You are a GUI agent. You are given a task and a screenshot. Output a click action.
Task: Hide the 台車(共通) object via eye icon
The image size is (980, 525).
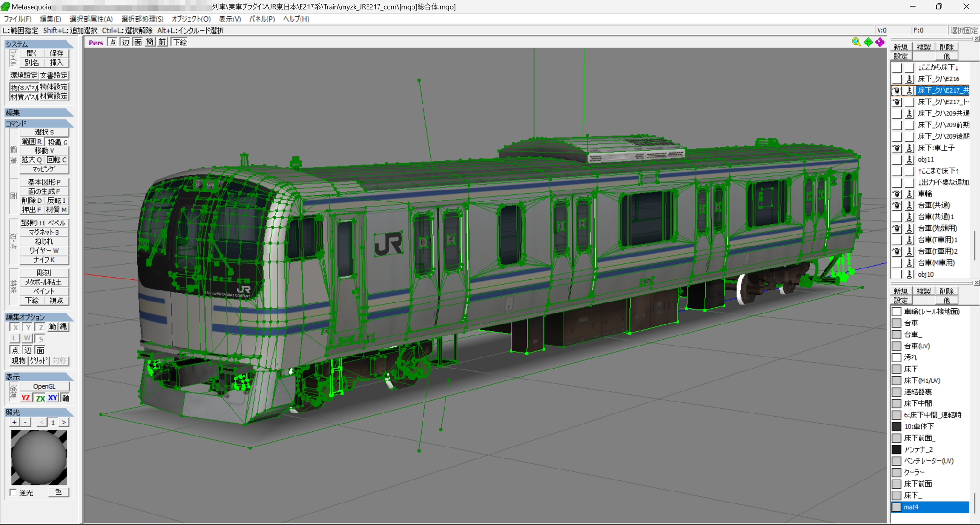897,205
